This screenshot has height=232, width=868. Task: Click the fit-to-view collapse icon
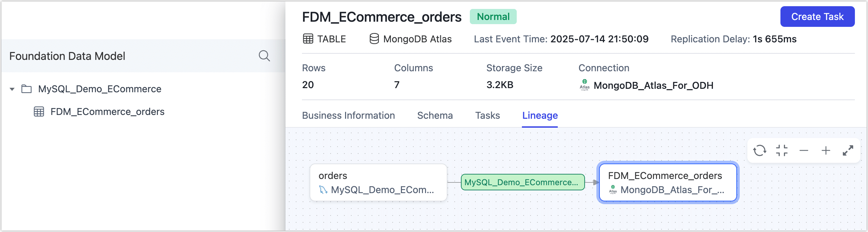(782, 151)
